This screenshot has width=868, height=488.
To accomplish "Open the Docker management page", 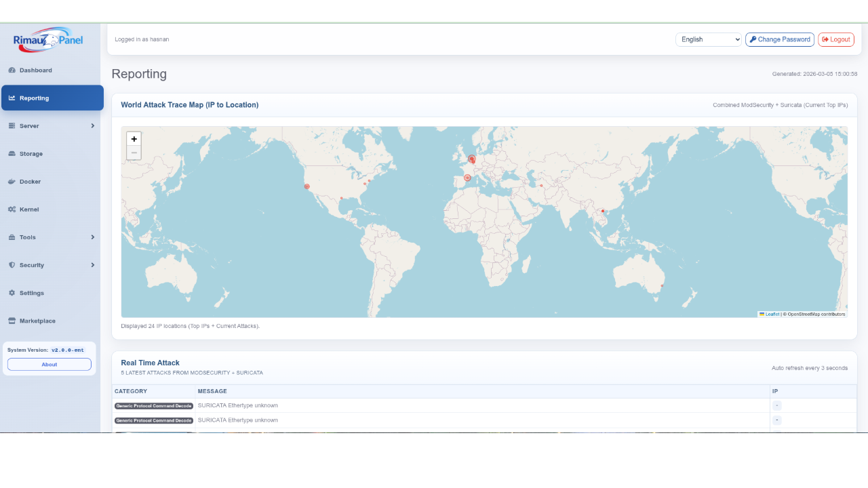I will tap(30, 182).
